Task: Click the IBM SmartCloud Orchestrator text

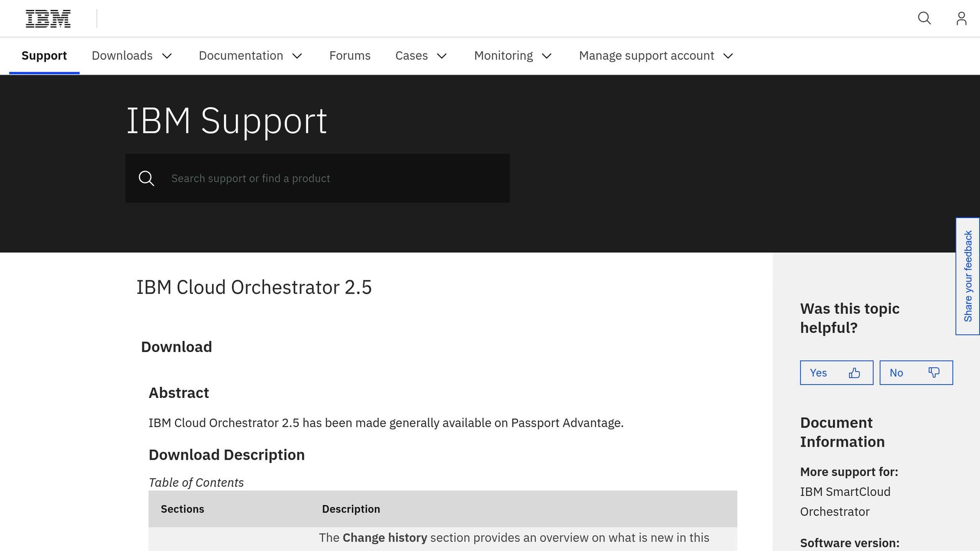Action: [x=845, y=502]
